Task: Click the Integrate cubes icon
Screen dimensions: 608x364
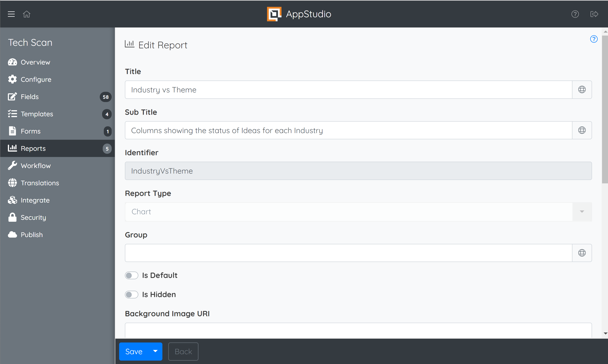Action: (x=12, y=200)
